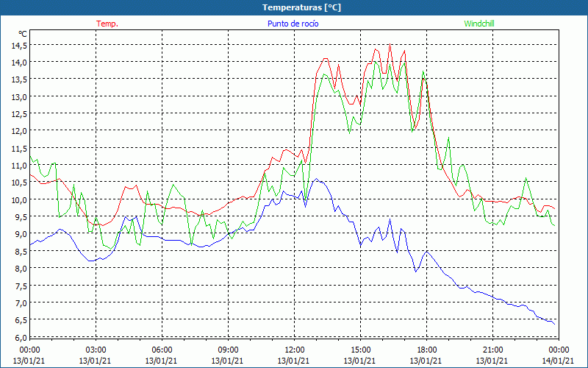588x368 pixels.
Task: Click the 14,5 y-axis value
Action: [x=20, y=46]
